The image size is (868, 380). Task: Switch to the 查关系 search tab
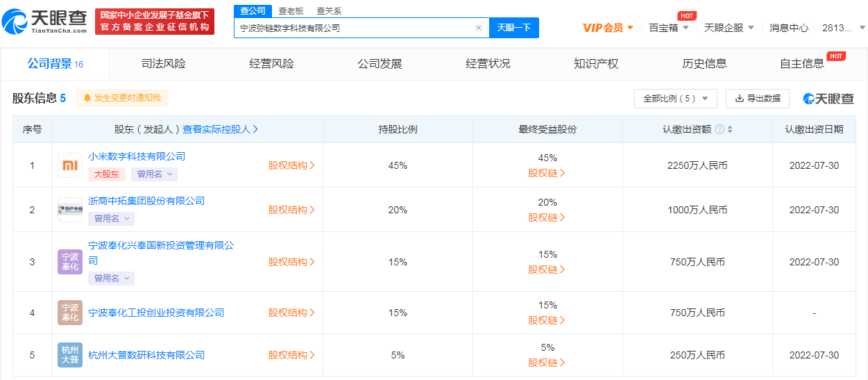pos(329,11)
